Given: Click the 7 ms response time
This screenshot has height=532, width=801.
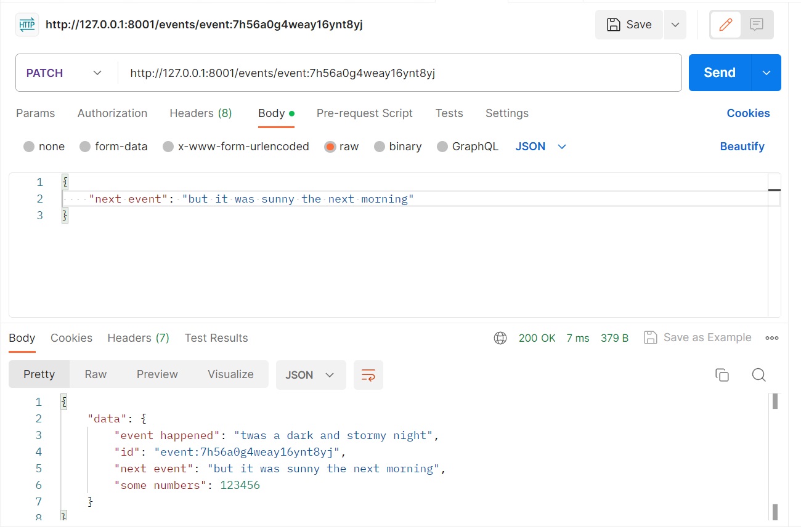Looking at the screenshot, I should click(x=578, y=338).
